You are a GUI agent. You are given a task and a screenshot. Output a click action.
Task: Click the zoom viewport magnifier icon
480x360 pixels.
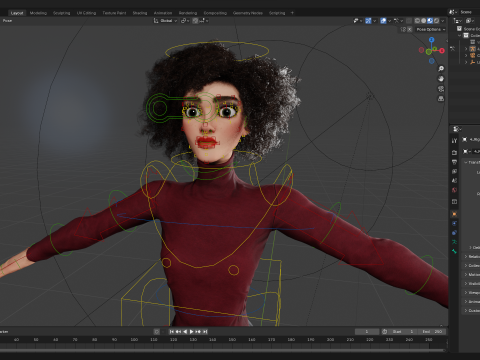click(441, 69)
